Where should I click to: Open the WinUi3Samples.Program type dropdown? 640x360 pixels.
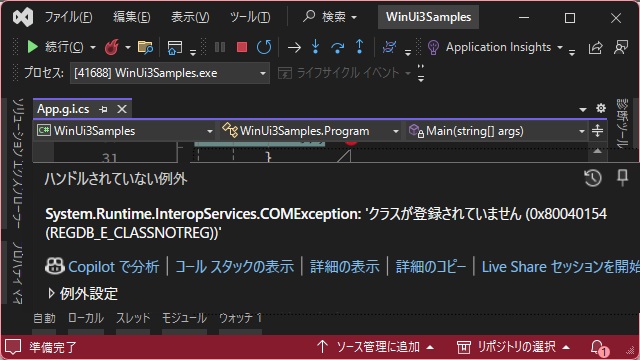310,131
